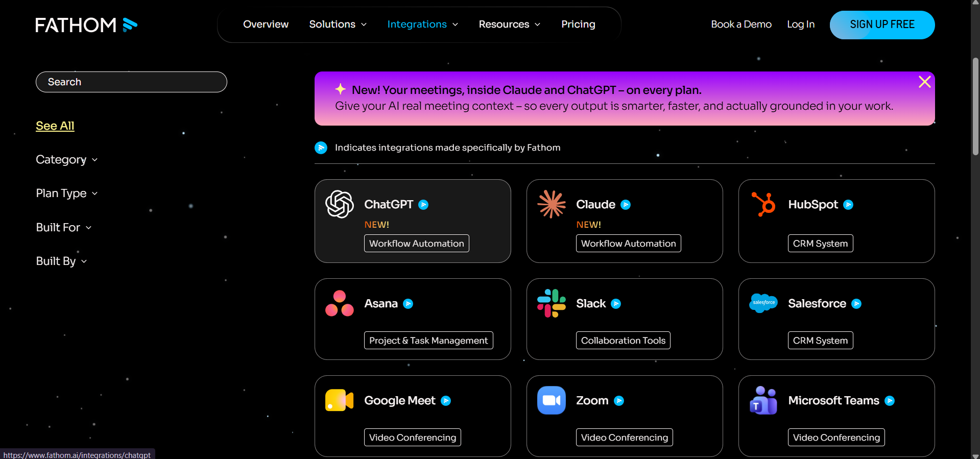Click Fathom badge next to ChatGPT
Viewport: 980px width, 459px height.
pos(423,205)
